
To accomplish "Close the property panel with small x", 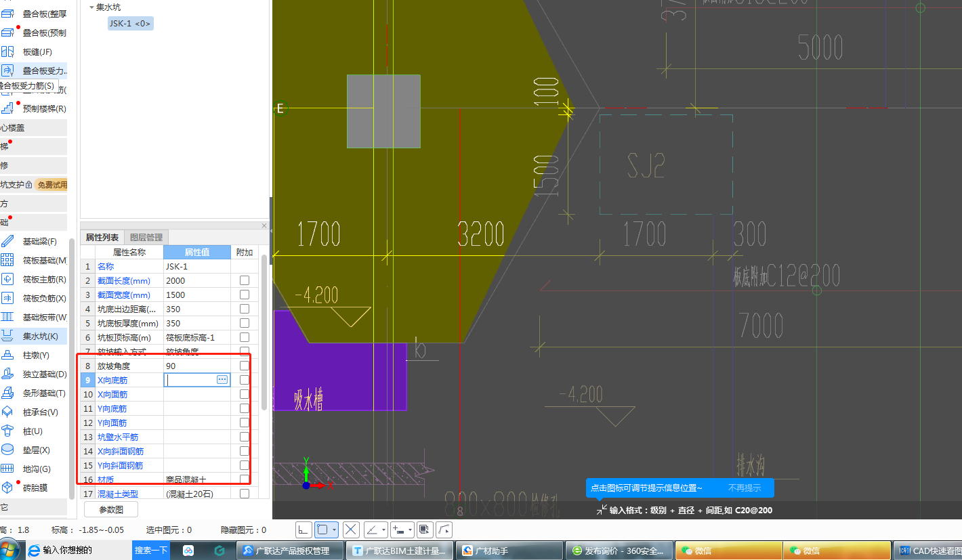I will coord(264,225).
